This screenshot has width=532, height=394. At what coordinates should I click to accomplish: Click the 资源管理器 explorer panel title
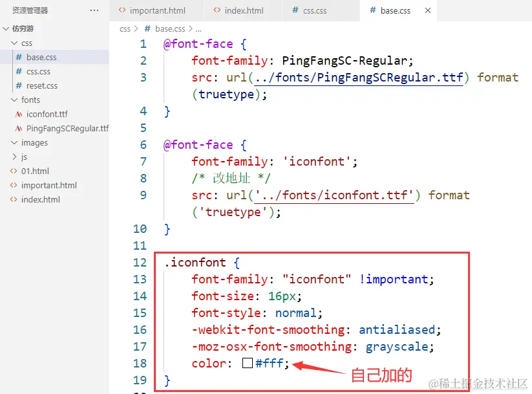tap(30, 10)
